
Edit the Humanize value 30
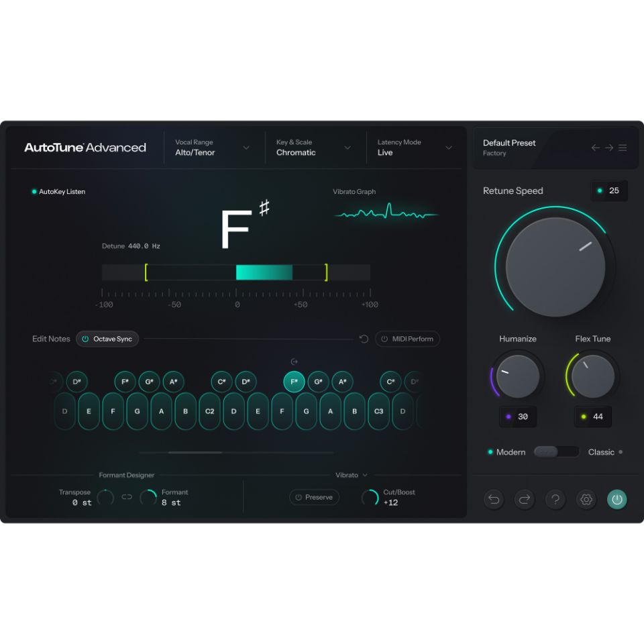click(518, 417)
